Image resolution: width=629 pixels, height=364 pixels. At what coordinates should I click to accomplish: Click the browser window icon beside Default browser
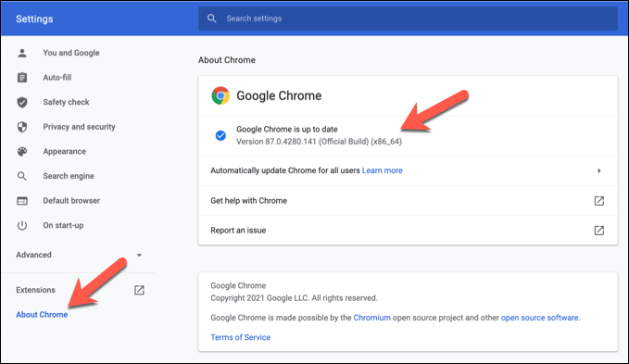pos(22,201)
